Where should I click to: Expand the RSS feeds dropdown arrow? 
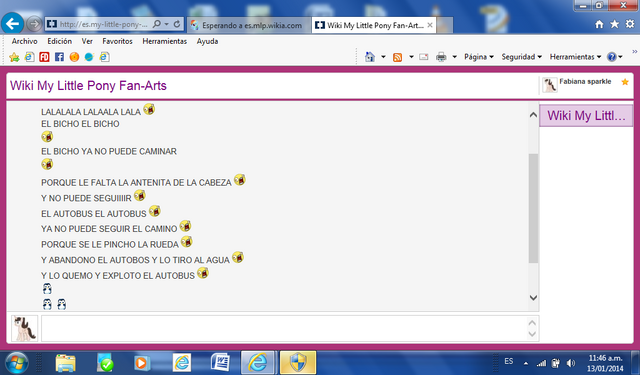pyautogui.click(x=411, y=57)
